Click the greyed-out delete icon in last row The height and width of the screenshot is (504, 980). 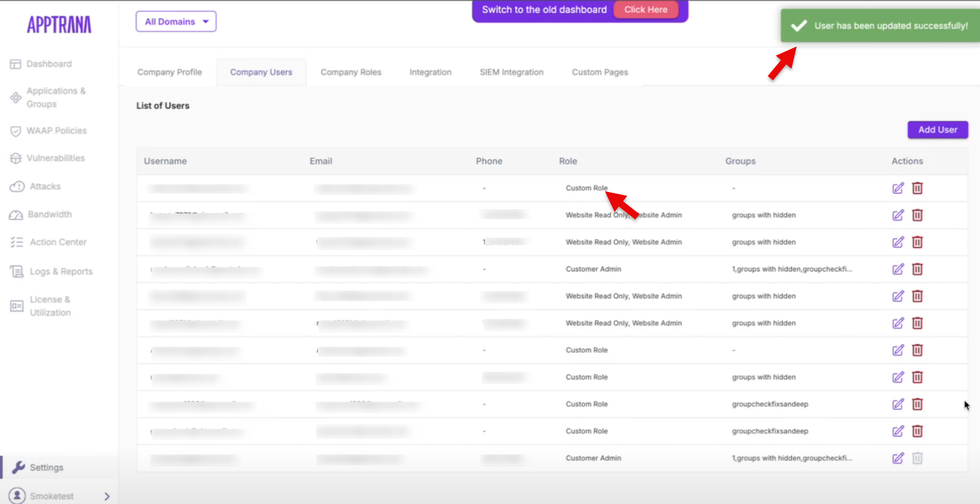[x=917, y=458]
